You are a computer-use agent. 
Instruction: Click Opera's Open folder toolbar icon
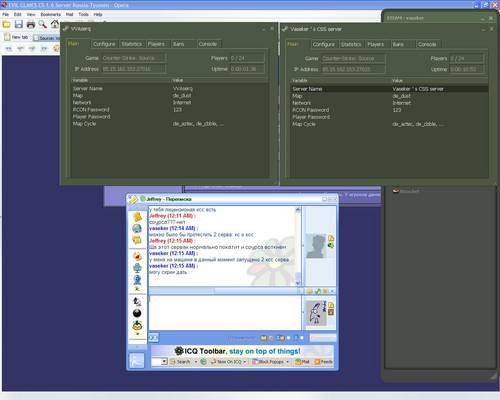click(7, 24)
